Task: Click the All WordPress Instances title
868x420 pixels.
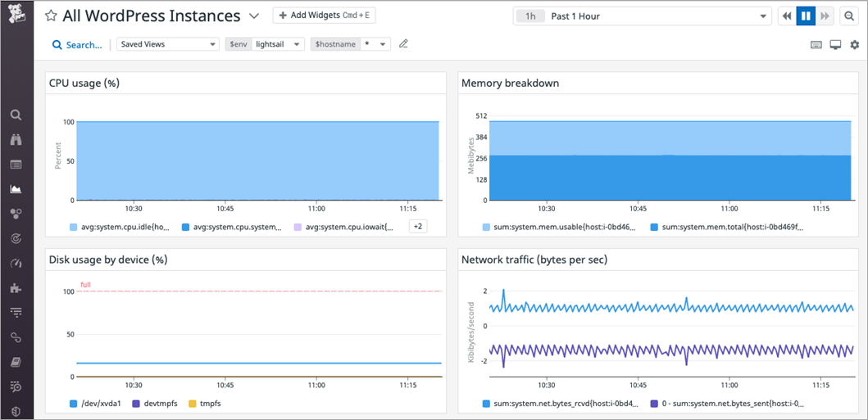Action: [x=151, y=16]
